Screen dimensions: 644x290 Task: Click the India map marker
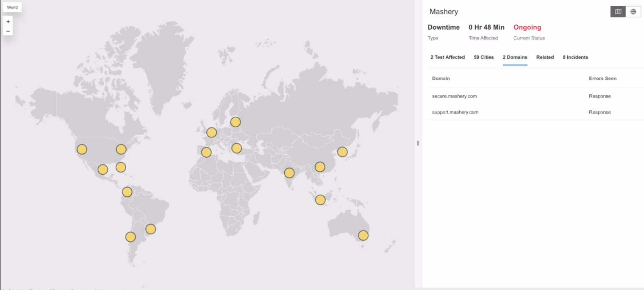pyautogui.click(x=289, y=173)
